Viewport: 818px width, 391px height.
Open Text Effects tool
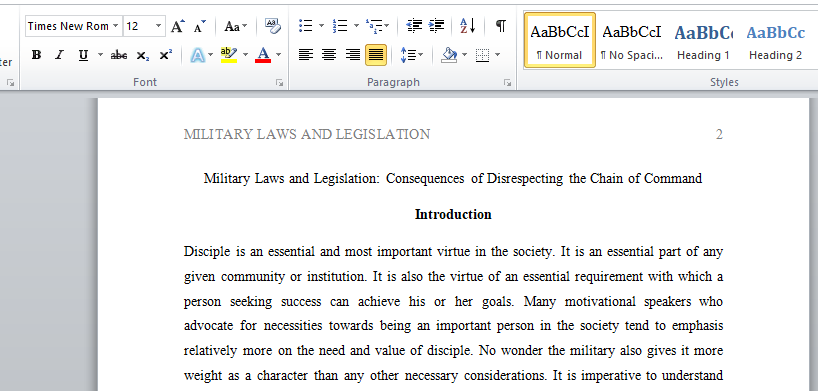pyautogui.click(x=197, y=55)
